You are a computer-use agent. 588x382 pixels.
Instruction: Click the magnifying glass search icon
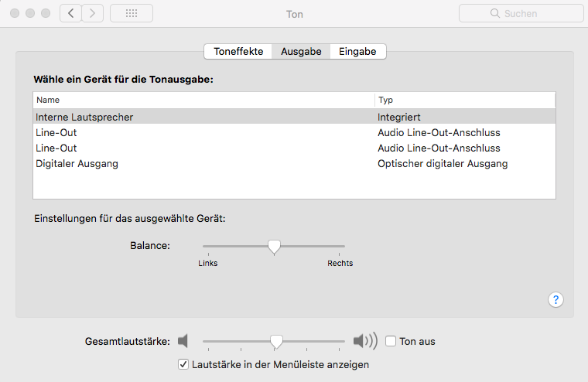click(495, 13)
